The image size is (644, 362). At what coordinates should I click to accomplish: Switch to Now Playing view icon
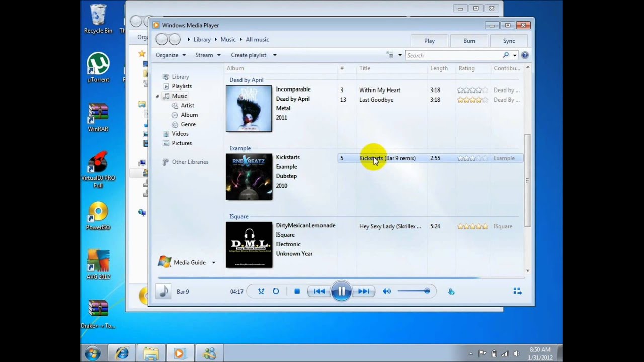coord(517,291)
